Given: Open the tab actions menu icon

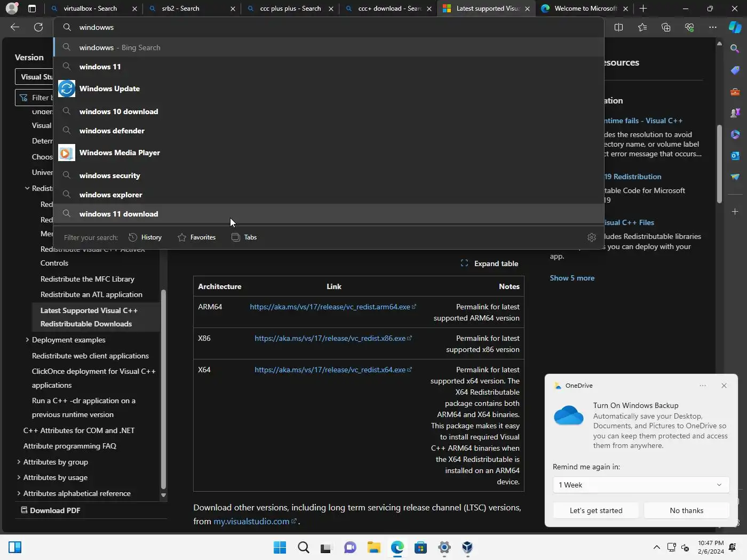Looking at the screenshot, I should (32, 9).
